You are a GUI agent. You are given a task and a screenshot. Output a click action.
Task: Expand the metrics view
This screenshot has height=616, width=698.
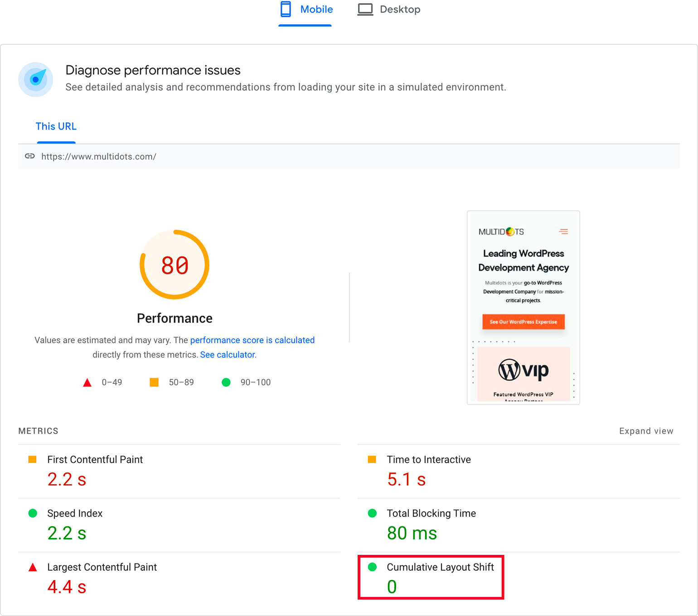pyautogui.click(x=646, y=431)
